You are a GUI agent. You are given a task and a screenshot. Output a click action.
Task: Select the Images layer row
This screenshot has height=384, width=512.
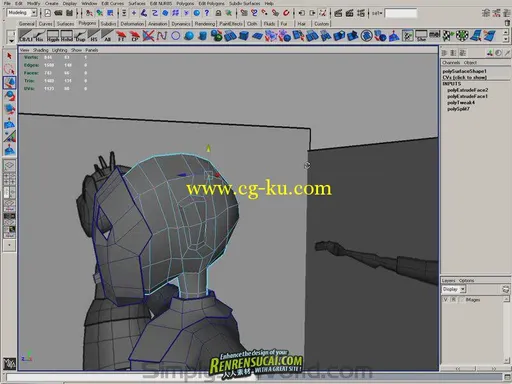[x=473, y=300]
